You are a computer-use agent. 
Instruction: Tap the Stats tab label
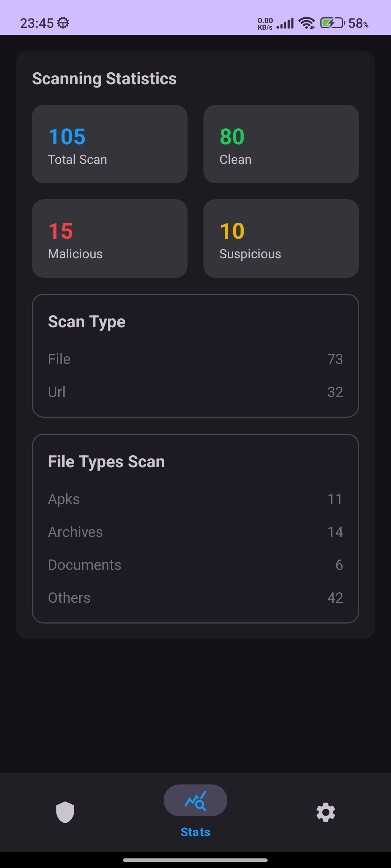(195, 832)
